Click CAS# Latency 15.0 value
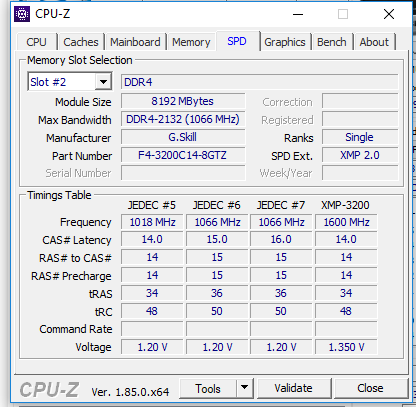The height and width of the screenshot is (407, 416). click(217, 239)
